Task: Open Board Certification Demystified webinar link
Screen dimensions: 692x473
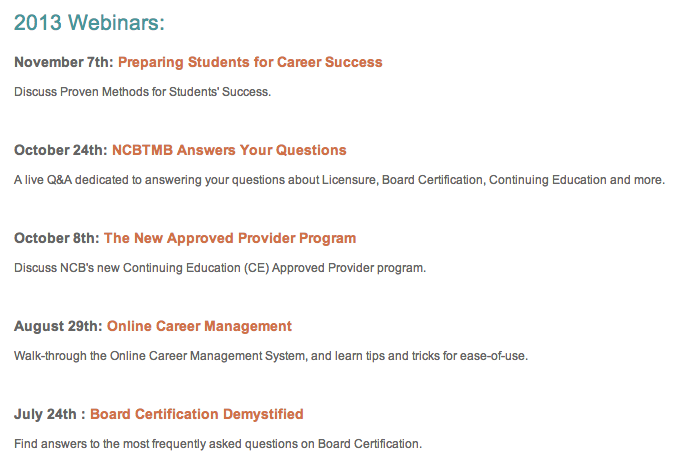Action: [x=196, y=414]
